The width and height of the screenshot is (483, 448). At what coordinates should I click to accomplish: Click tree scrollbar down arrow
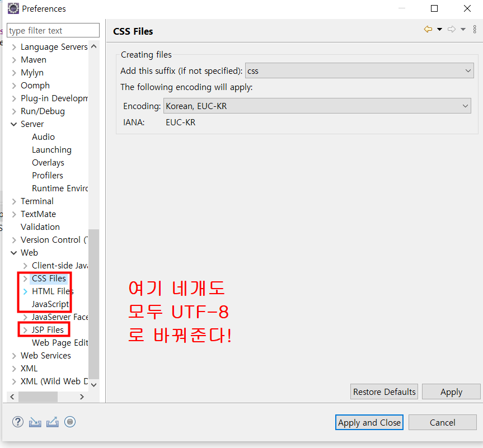click(94, 385)
